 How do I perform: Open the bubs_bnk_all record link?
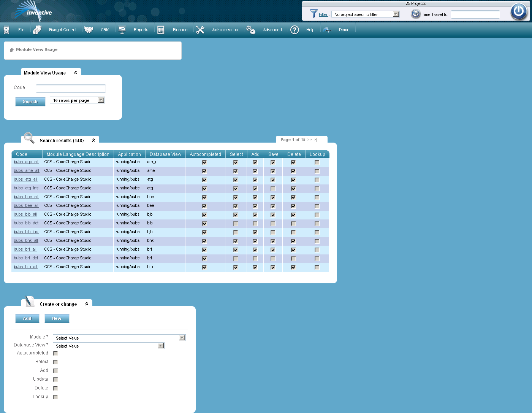(25, 240)
